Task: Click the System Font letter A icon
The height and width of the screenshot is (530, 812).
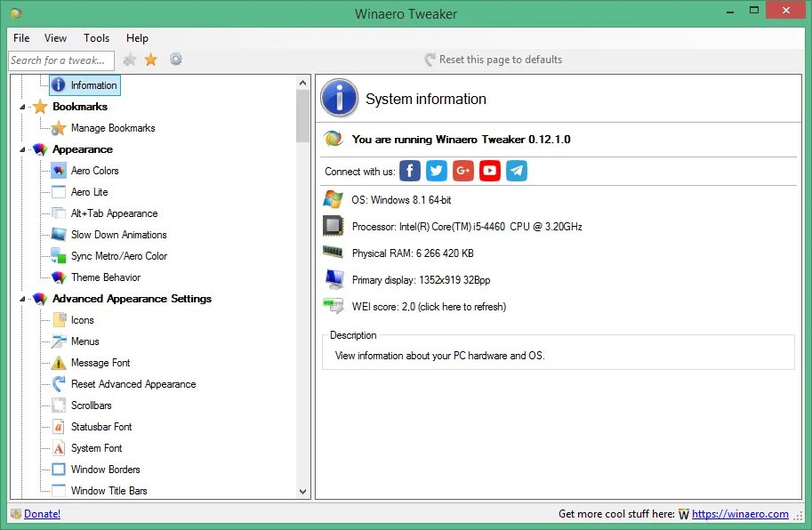Action: point(59,448)
